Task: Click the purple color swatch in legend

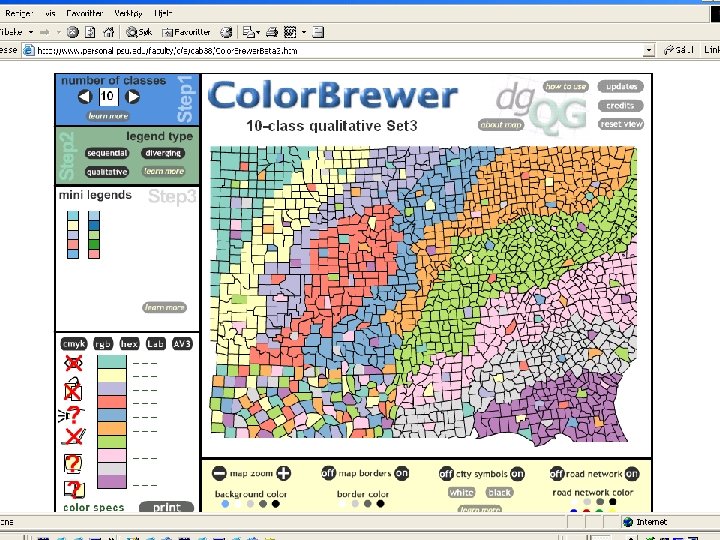Action: [x=112, y=482]
